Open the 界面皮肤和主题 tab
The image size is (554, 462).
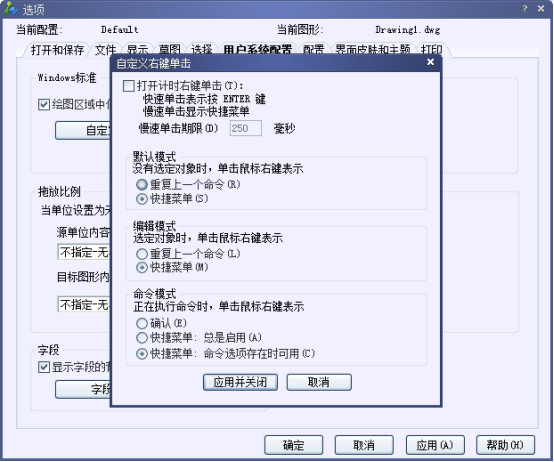click(373, 50)
